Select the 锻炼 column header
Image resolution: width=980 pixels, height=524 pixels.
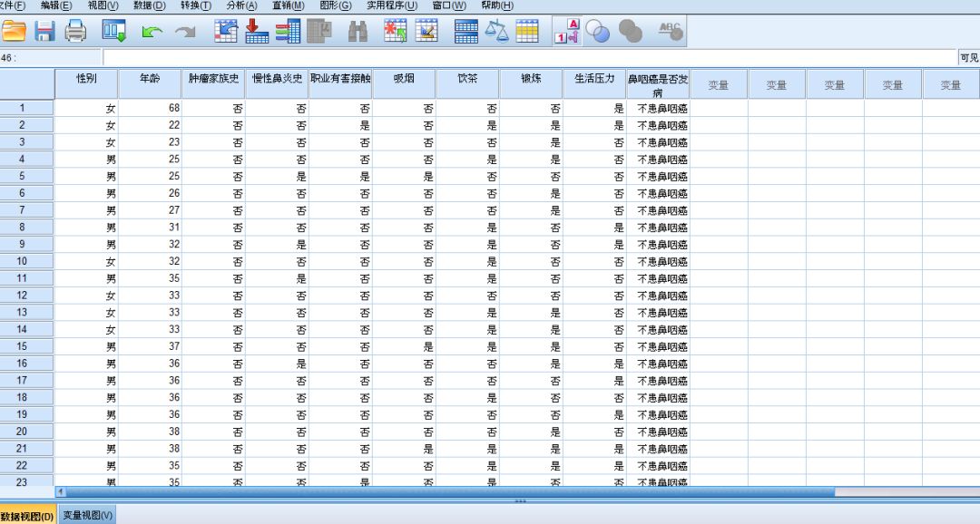tap(531, 83)
